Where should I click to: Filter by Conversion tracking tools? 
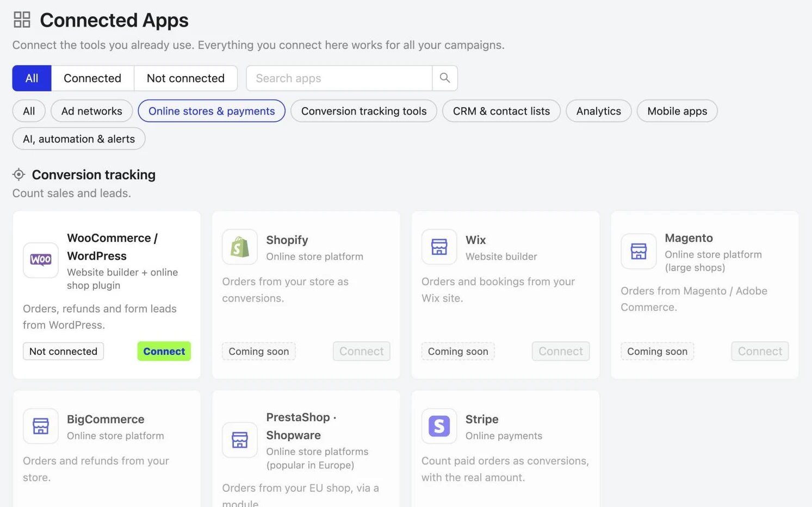click(364, 111)
